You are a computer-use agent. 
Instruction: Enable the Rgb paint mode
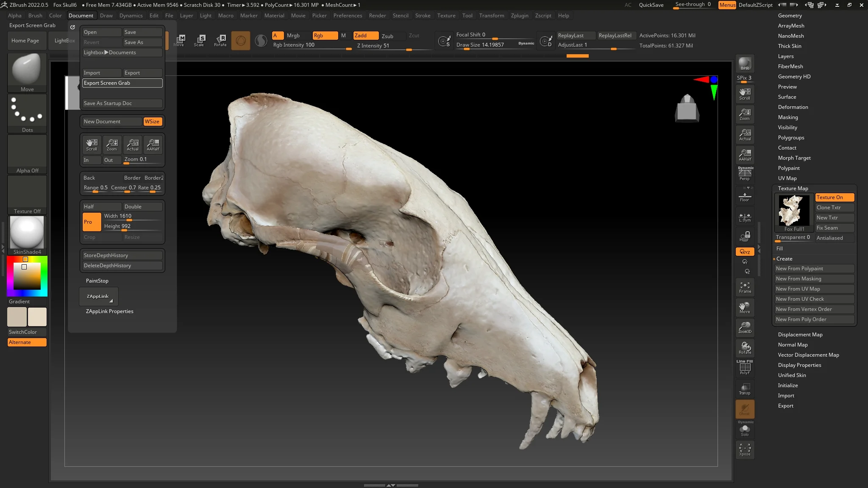pos(325,36)
